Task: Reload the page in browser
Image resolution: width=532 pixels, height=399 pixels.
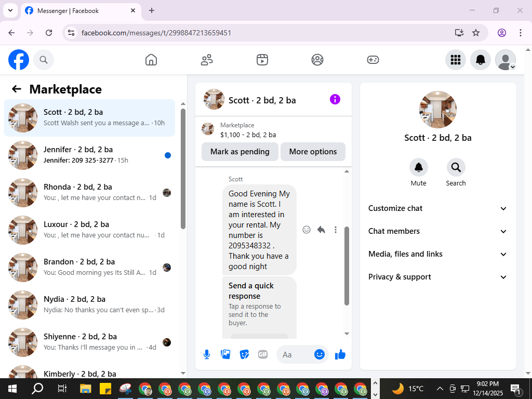Action: coord(49,33)
